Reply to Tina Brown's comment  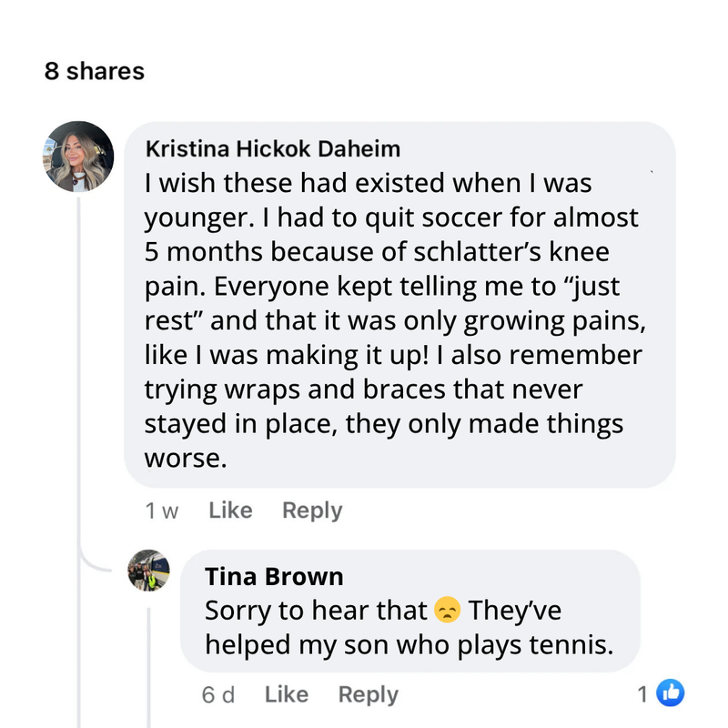click(x=369, y=694)
